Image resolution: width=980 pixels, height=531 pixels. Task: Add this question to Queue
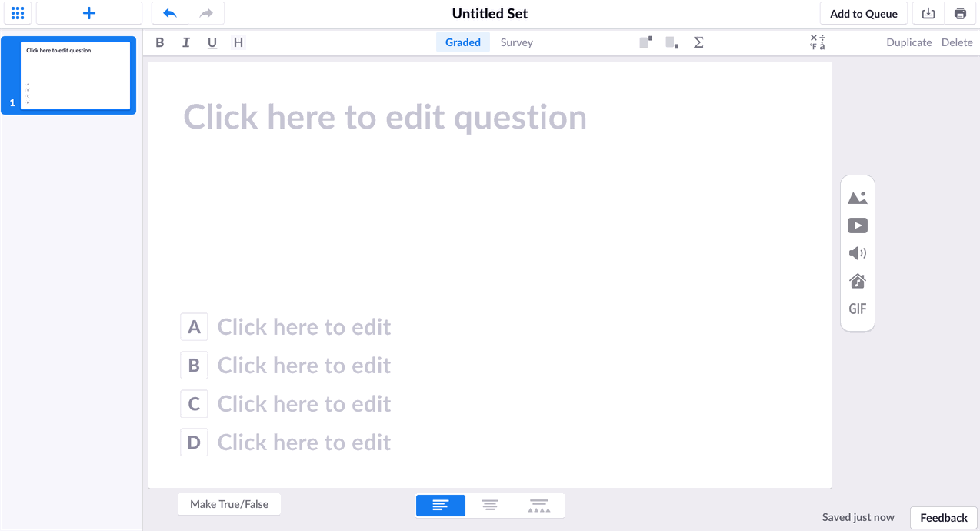tap(863, 13)
